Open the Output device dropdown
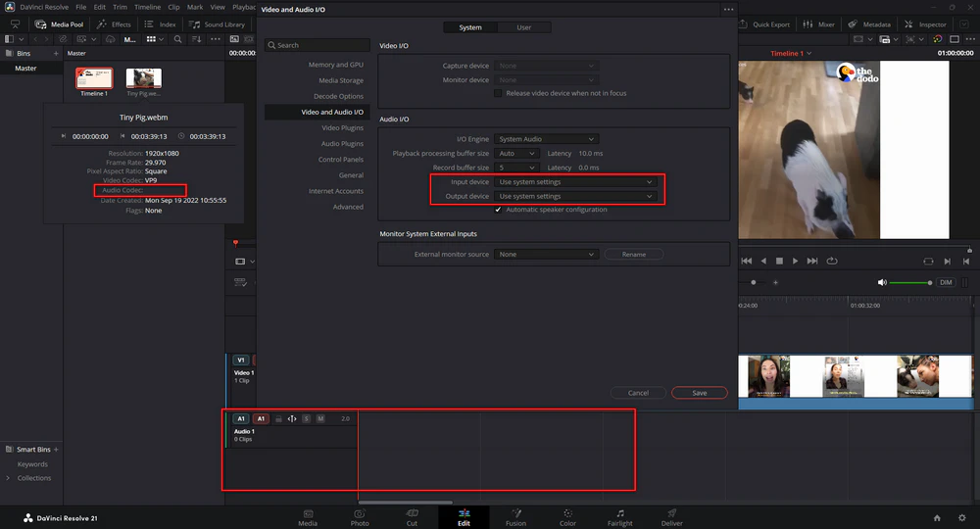 point(575,196)
